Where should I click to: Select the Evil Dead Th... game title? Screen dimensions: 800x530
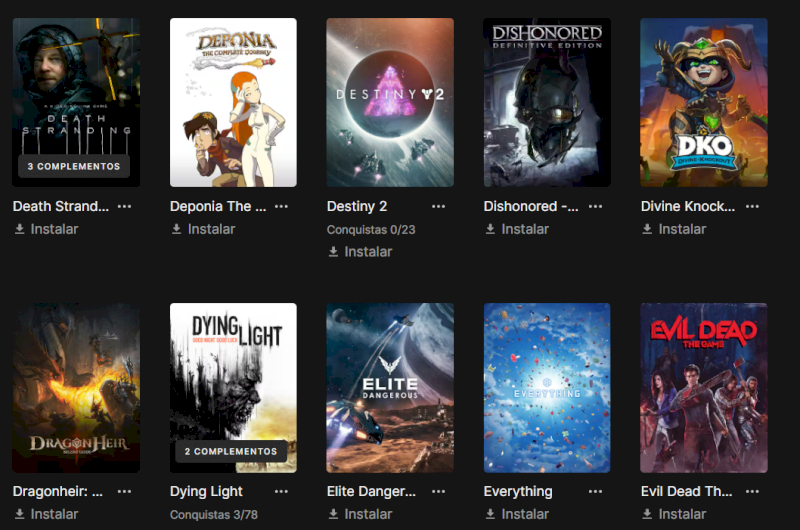(686, 491)
